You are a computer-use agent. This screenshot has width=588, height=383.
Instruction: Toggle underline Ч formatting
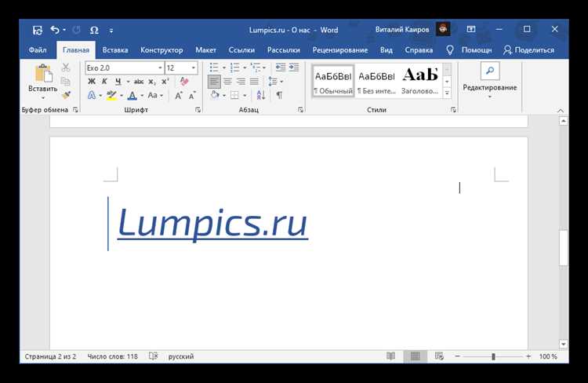[118, 82]
